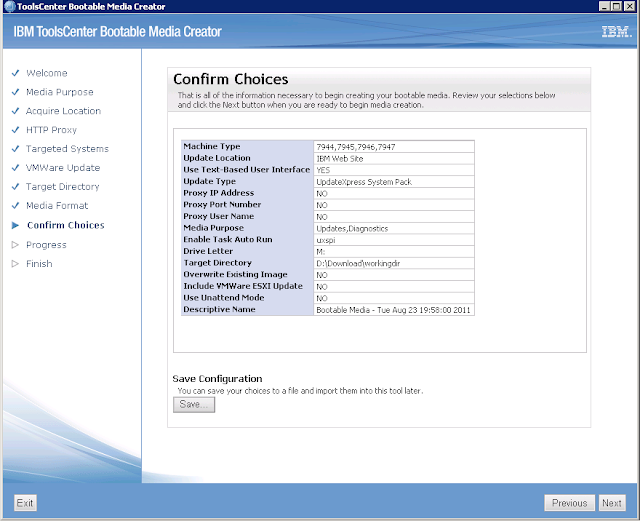Click the 'Use Text-Based User Interface' label
Viewport: 640px width, 521px height.
(x=247, y=169)
